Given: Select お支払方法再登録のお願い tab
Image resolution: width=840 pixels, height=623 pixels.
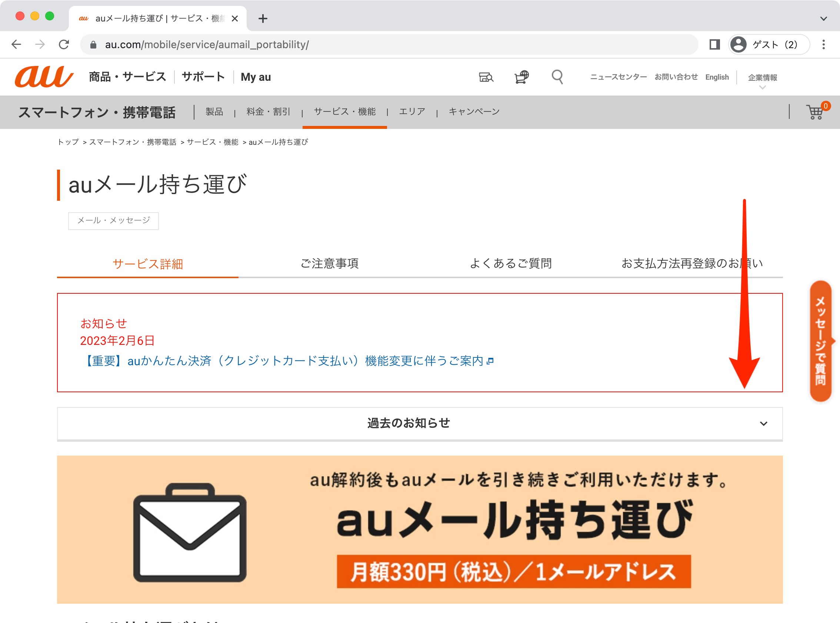Looking at the screenshot, I should click(692, 264).
